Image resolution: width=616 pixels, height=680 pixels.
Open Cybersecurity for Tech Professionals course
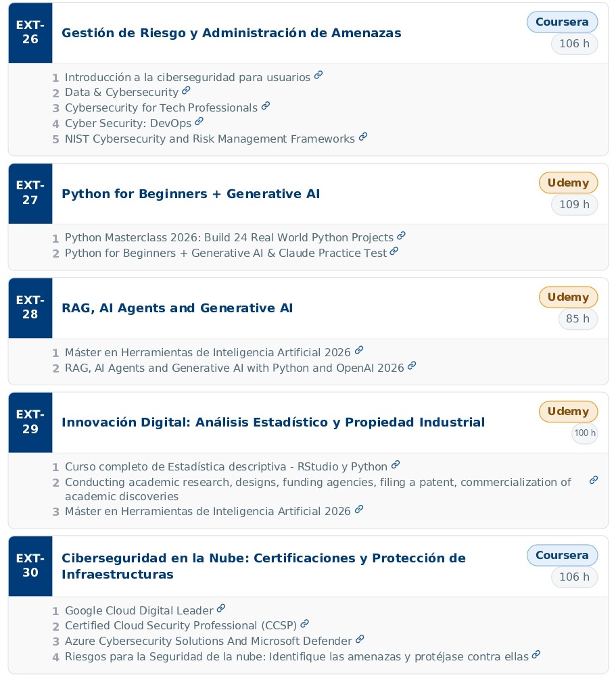pyautogui.click(x=161, y=107)
